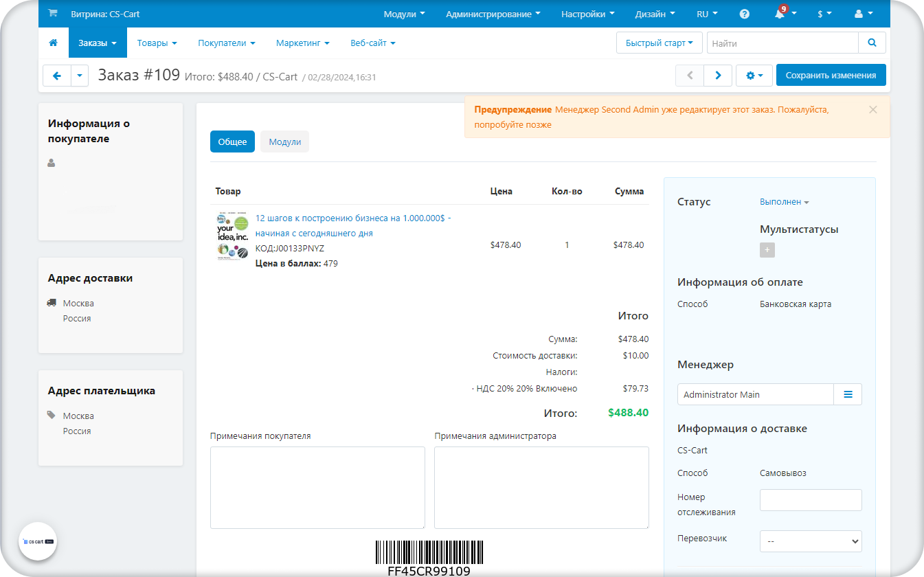
Task: Click Москва under Адрес доставки
Action: [78, 303]
